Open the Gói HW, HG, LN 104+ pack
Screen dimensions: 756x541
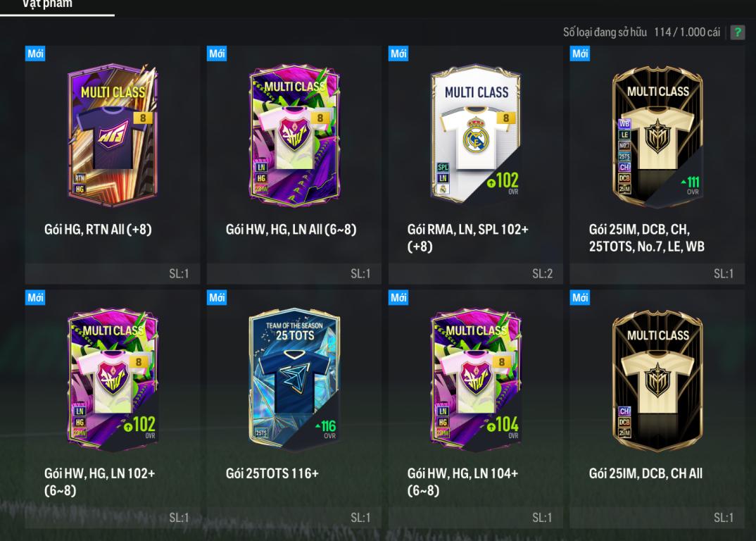click(x=475, y=409)
